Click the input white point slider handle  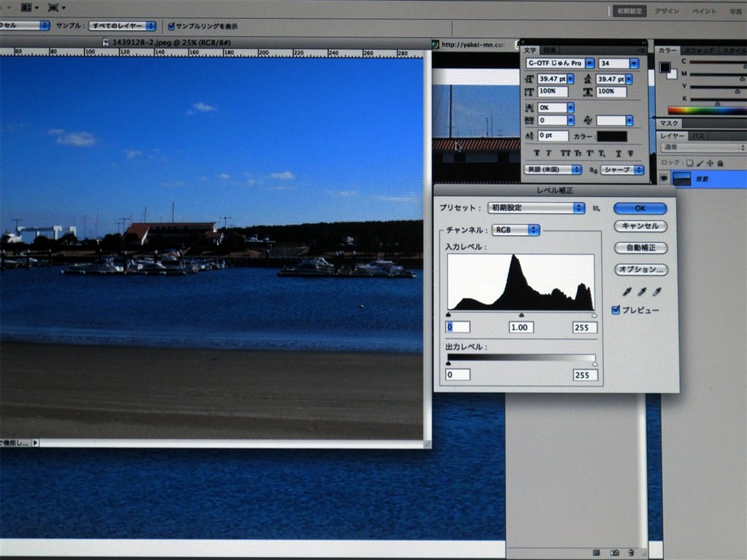click(x=594, y=315)
